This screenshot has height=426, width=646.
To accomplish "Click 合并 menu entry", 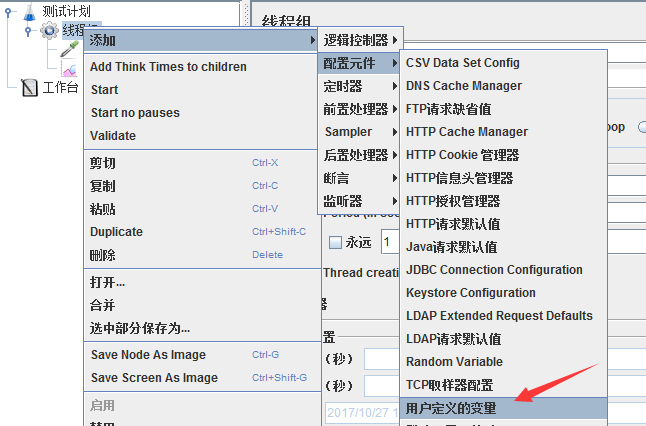I will point(202,305).
